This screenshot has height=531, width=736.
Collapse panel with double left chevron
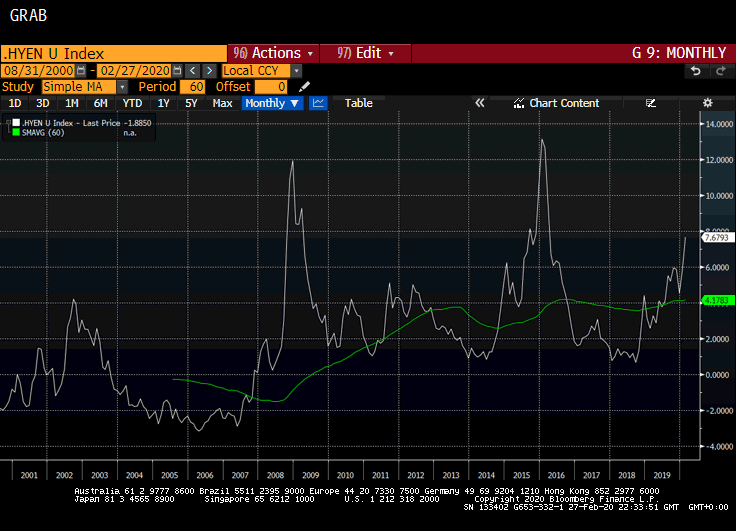pyautogui.click(x=479, y=103)
